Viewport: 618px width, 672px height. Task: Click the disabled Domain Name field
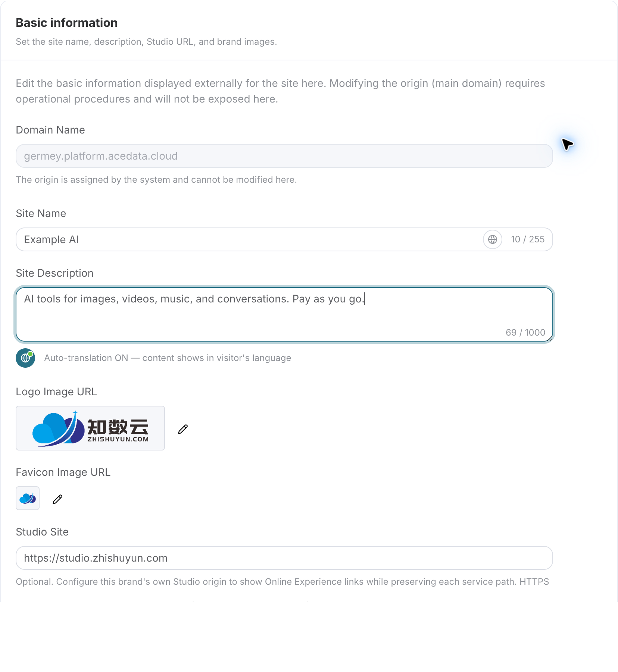(284, 156)
